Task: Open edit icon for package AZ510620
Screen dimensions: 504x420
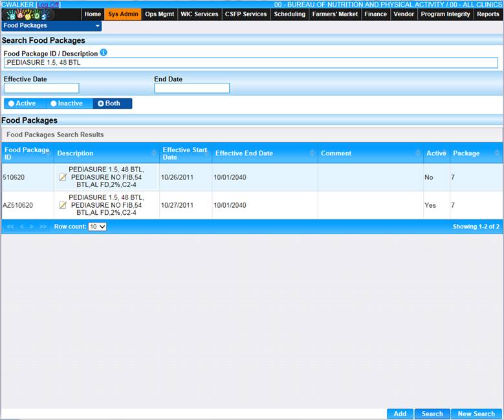Action: coord(63,205)
